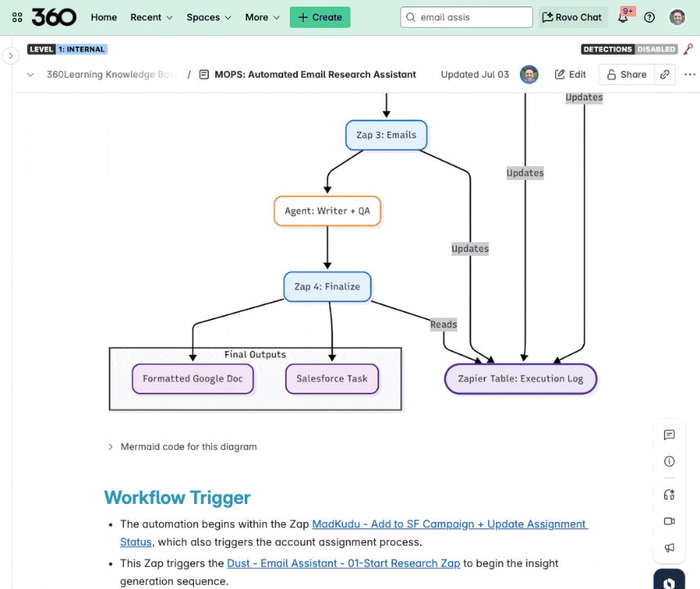Open Dust - Email Assistant - 01-Start Research Zap link
Image resolution: width=700 pixels, height=589 pixels.
coord(343,563)
